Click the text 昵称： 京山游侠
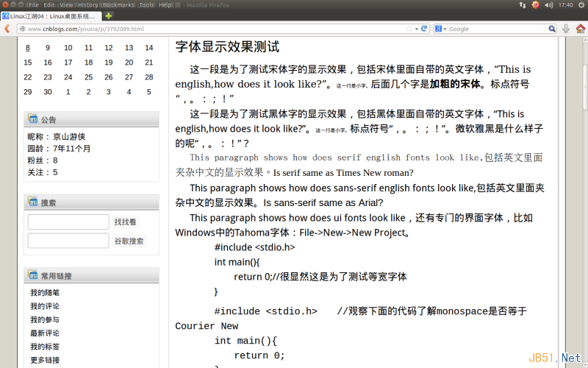This screenshot has width=588, height=368. (x=57, y=137)
